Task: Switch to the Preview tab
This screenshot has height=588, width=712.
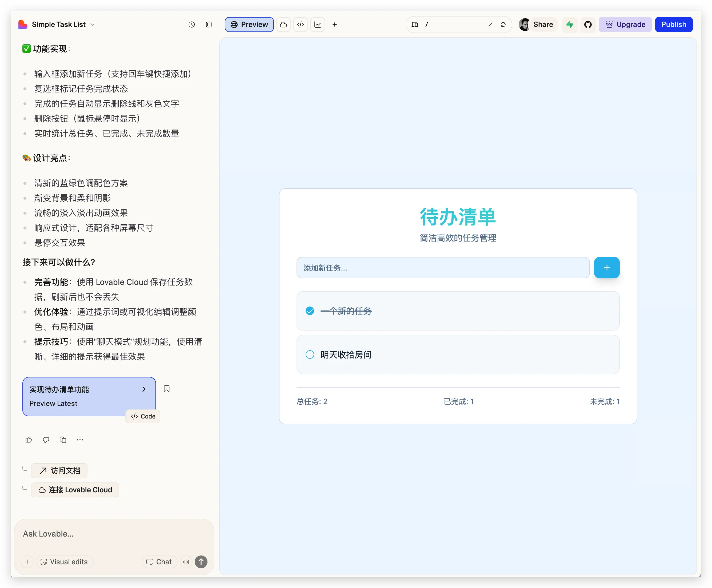Action: (x=249, y=24)
